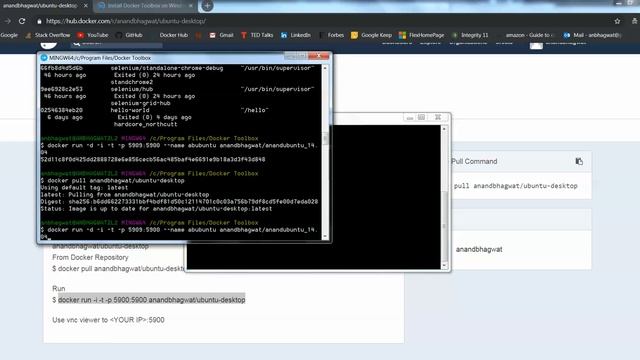Screen dimensions: 640x360
Task: Click the 'selenium/hub' row in terminal
Action: (x=131, y=89)
